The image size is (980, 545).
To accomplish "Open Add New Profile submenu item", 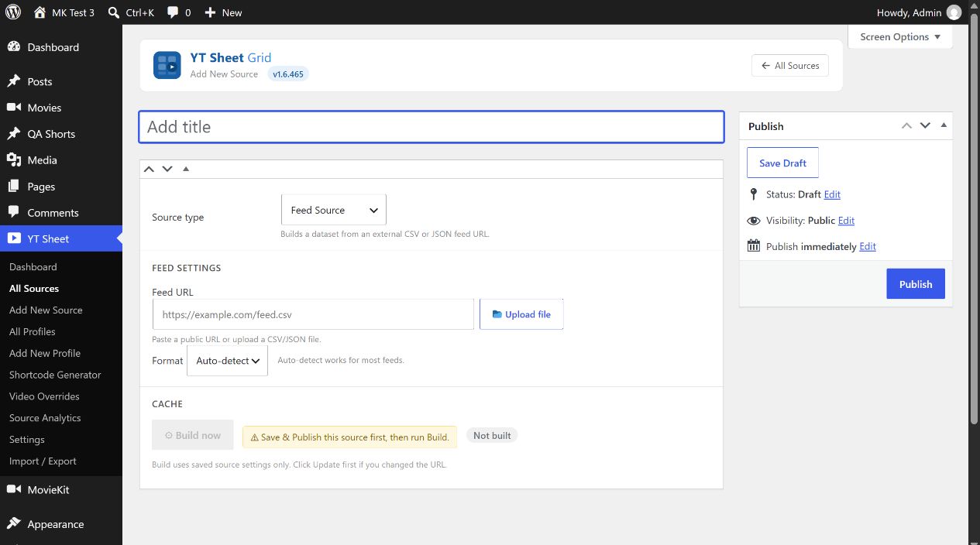I will click(x=45, y=353).
